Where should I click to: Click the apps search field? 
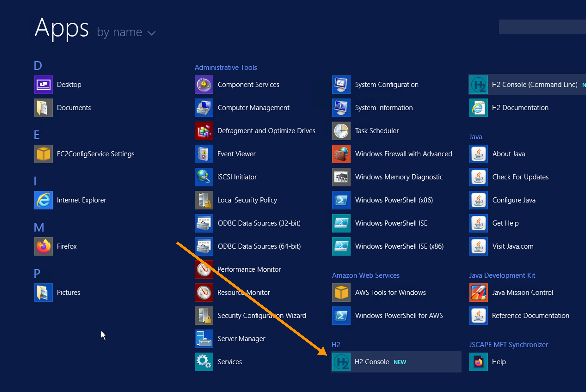point(542,27)
